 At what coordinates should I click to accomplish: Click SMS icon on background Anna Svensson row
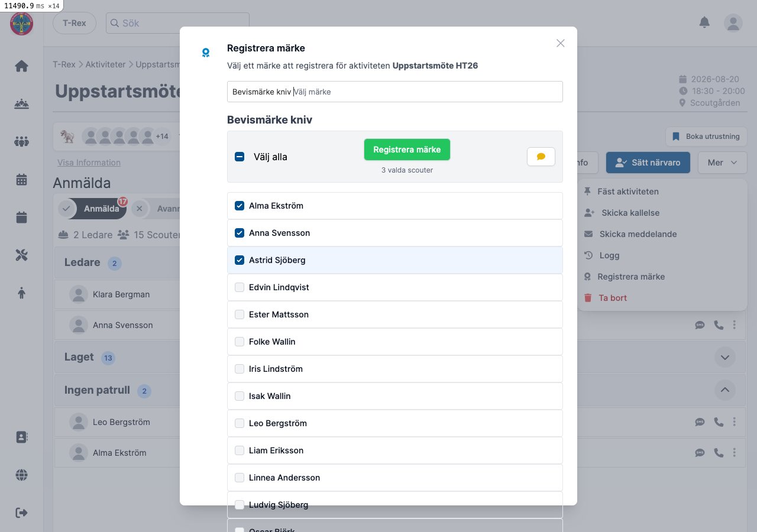(700, 325)
